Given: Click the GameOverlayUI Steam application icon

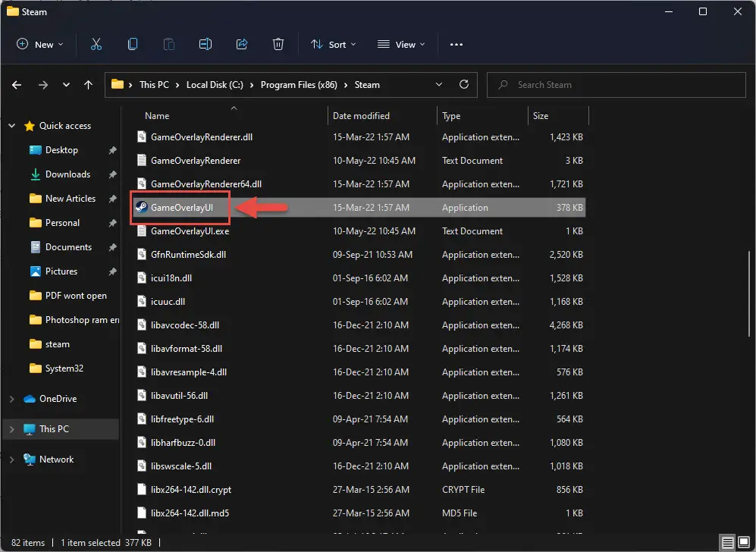Looking at the screenshot, I should pyautogui.click(x=141, y=207).
